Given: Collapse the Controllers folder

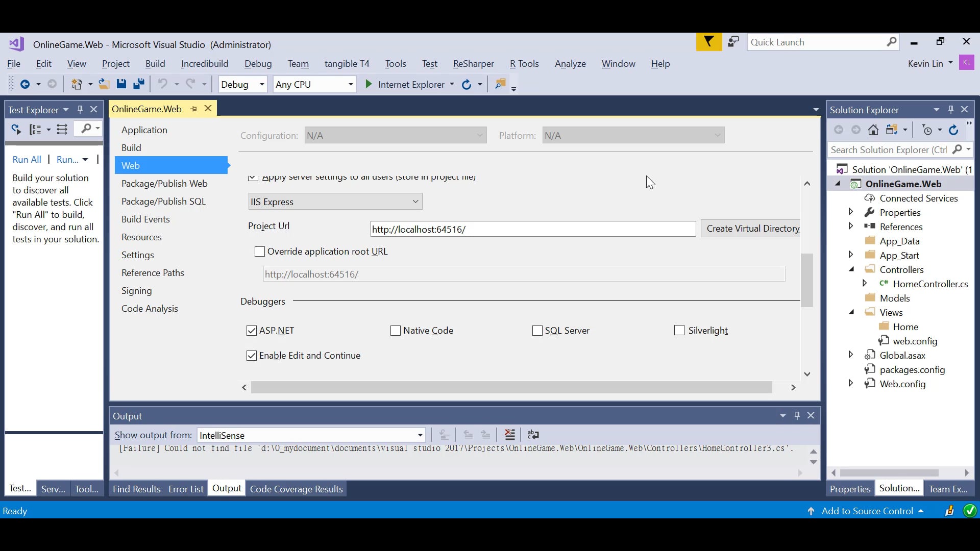Looking at the screenshot, I should pos(853,269).
